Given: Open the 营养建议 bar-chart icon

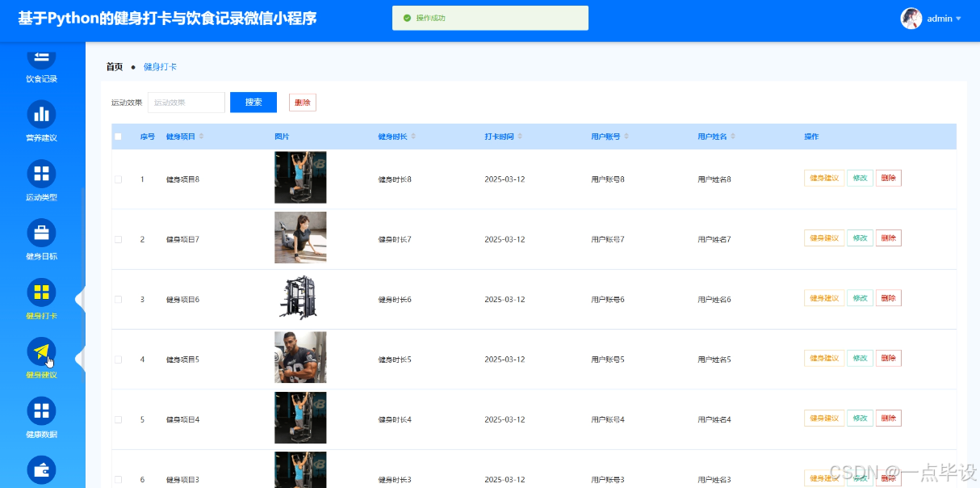Looking at the screenshot, I should point(42,115).
